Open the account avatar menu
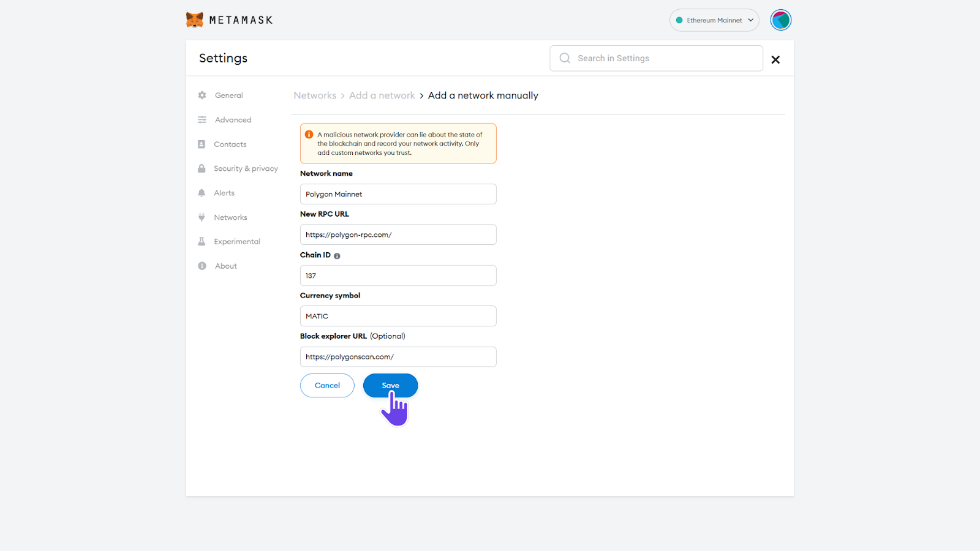Viewport: 980px width, 551px height. [x=781, y=20]
